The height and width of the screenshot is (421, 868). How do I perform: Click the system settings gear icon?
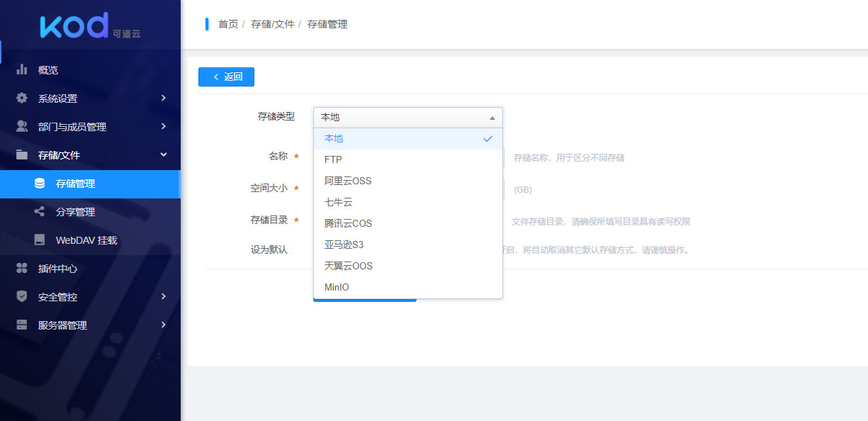pos(22,98)
